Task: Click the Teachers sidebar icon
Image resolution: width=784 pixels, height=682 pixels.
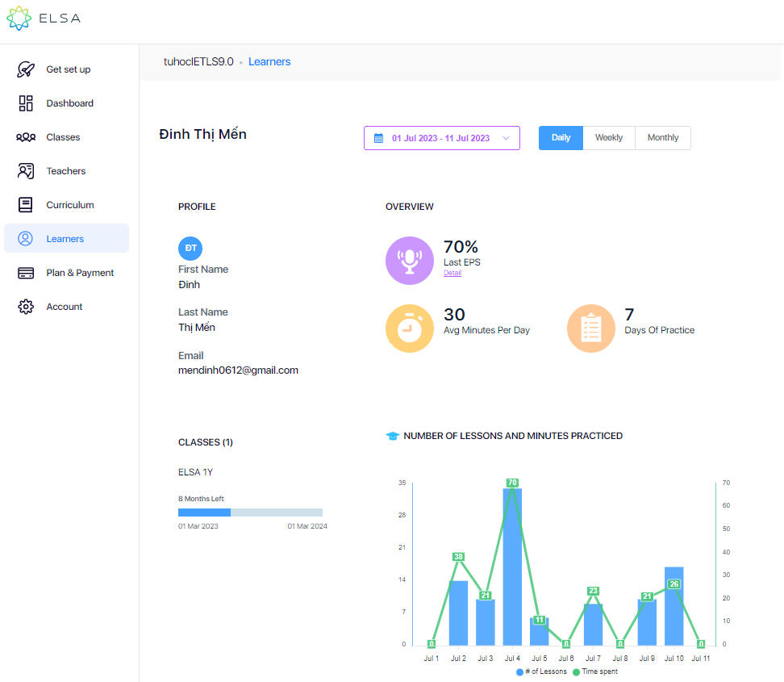Action: pyautogui.click(x=26, y=171)
